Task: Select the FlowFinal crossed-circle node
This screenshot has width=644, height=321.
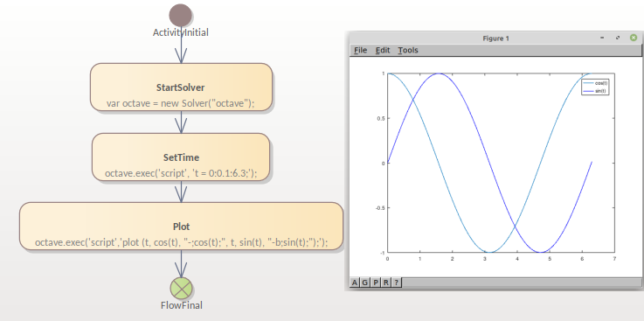Action: pyautogui.click(x=181, y=288)
